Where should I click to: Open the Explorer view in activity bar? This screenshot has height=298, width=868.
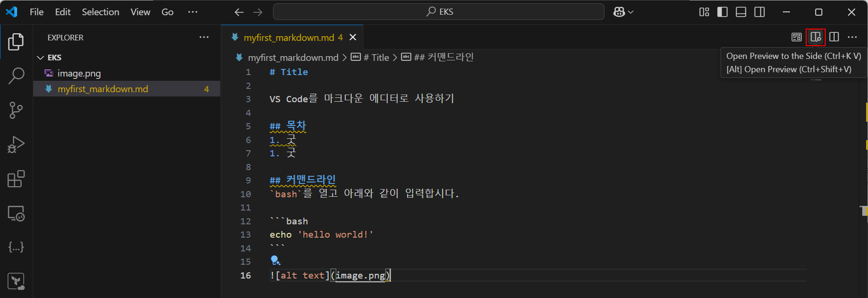(16, 42)
